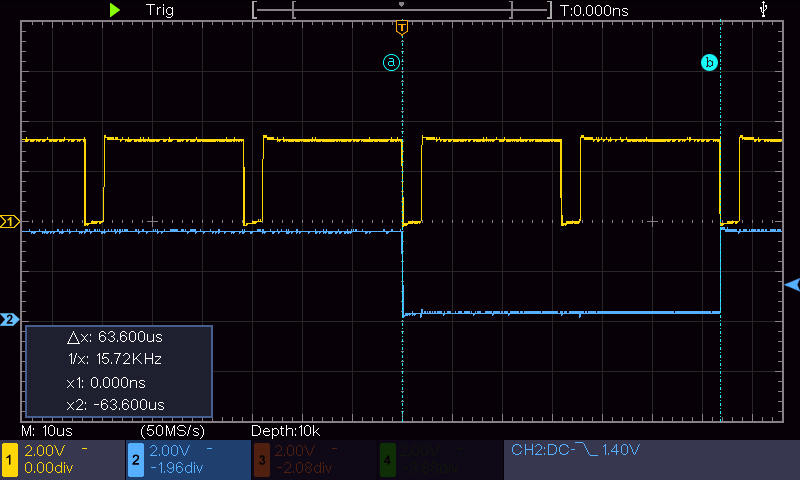
Task: Enable channel 3 dimmed badge
Action: click(x=261, y=460)
